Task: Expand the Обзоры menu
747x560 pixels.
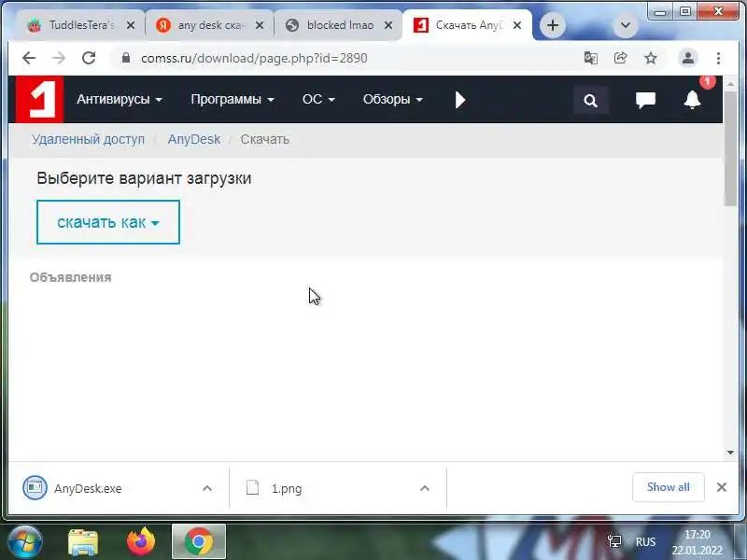Action: coord(393,99)
